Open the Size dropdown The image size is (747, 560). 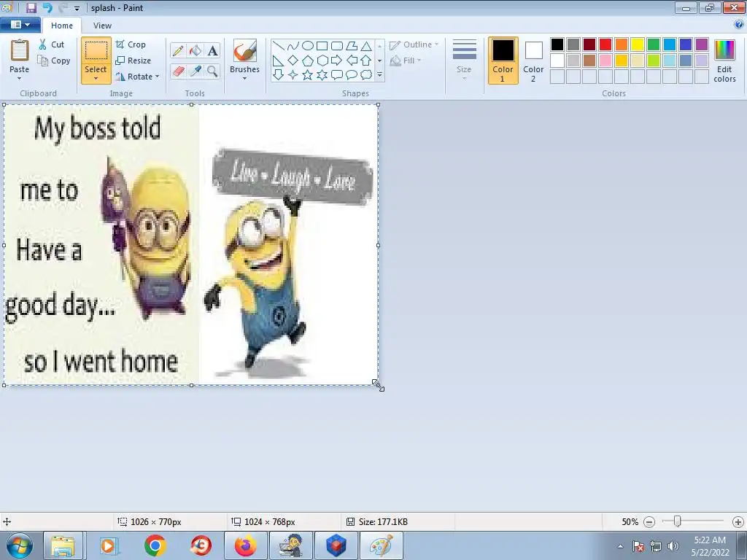464,58
